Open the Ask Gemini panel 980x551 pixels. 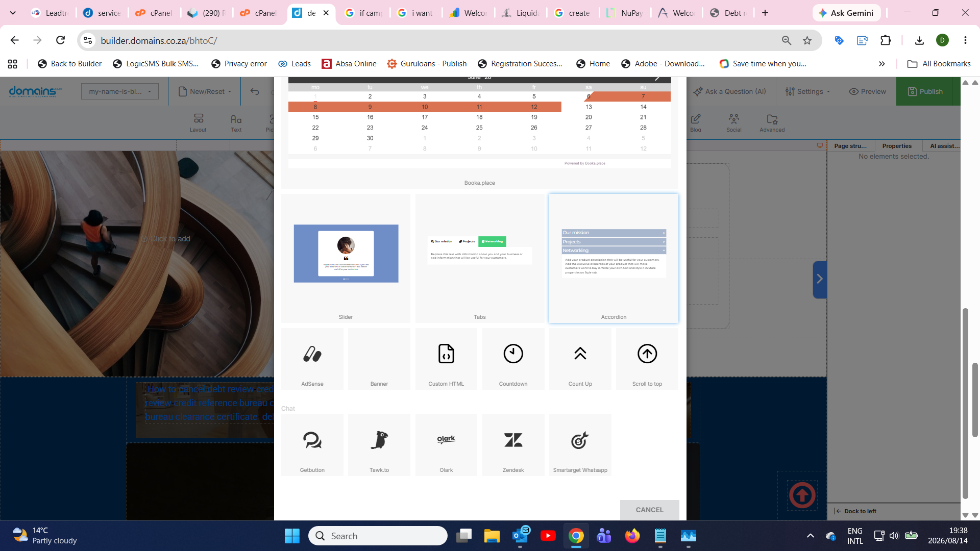tap(846, 13)
